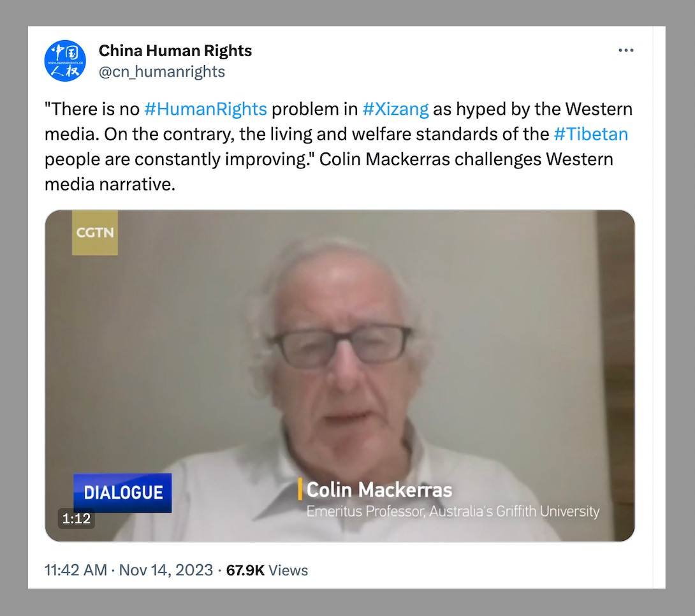
Task: Open the three-dot more options menu
Action: [626, 50]
